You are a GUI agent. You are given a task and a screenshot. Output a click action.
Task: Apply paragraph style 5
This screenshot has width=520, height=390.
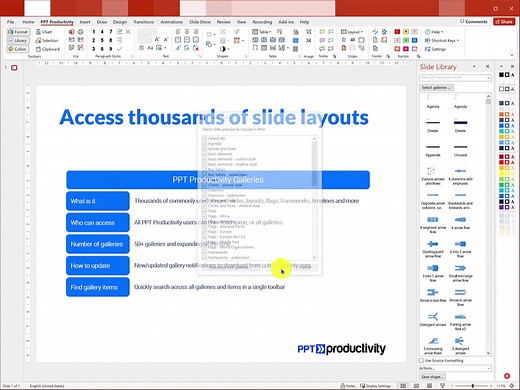tap(102, 40)
